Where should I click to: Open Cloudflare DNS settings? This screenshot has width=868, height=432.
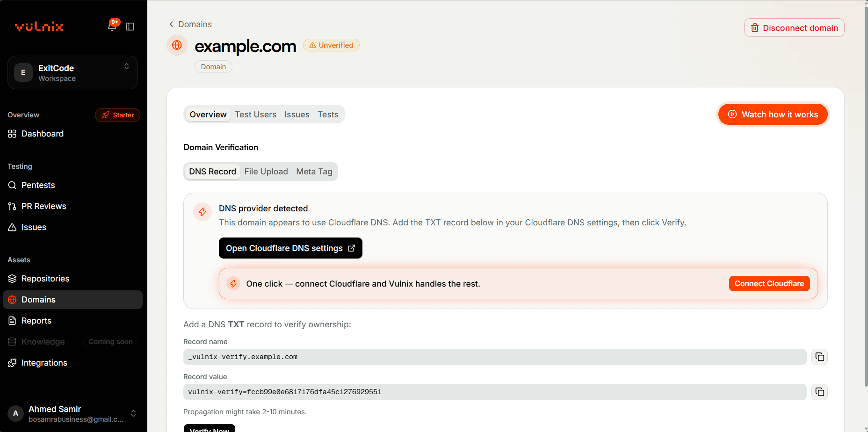[x=290, y=248]
